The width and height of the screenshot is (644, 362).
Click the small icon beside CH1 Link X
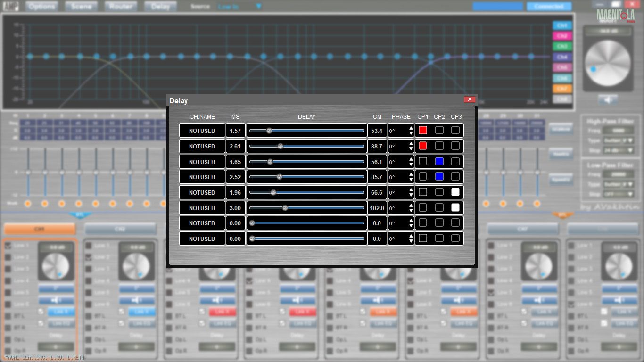[41, 312]
